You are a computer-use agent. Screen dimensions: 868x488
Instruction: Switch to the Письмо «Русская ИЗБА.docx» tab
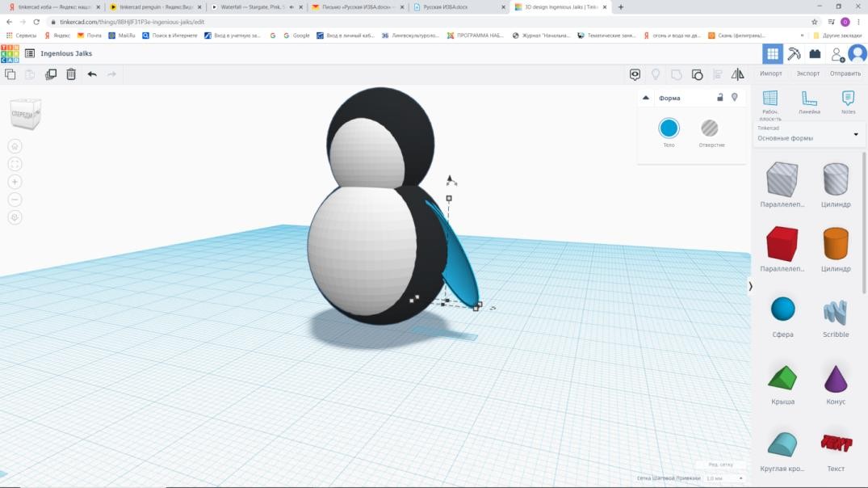pos(357,7)
